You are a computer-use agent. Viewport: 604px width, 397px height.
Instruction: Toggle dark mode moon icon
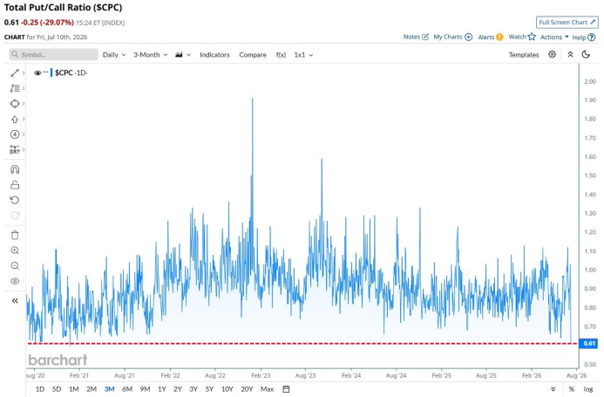[x=586, y=54]
